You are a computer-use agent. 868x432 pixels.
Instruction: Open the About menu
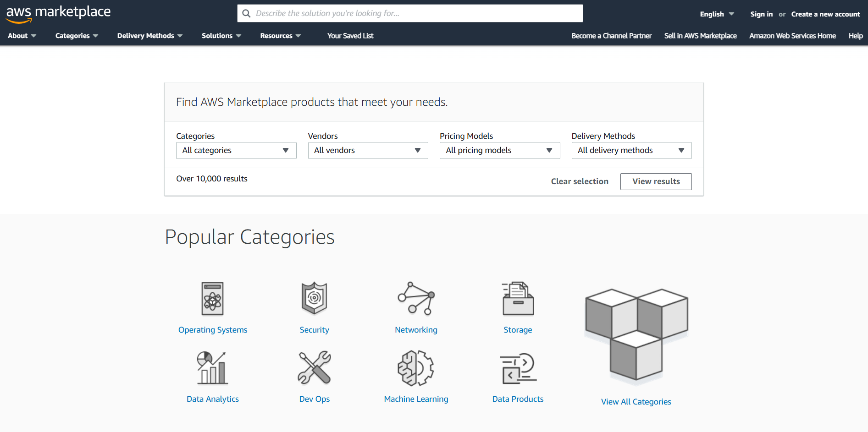(22, 36)
